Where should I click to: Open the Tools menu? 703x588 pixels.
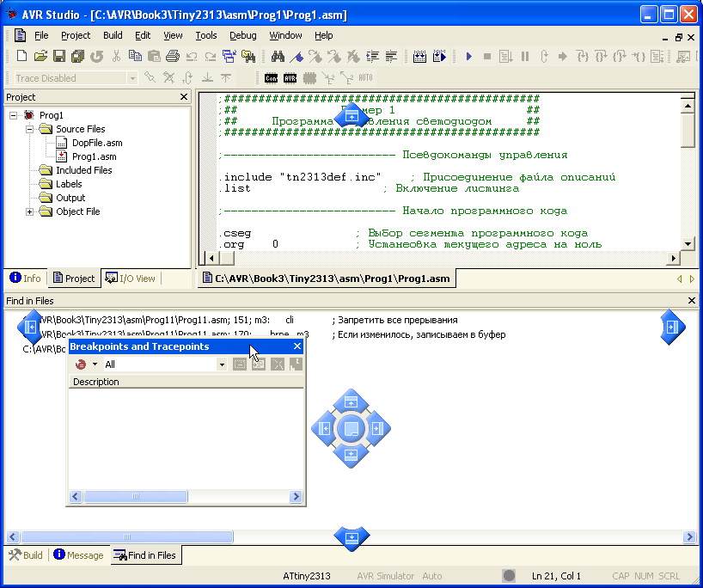tap(205, 35)
